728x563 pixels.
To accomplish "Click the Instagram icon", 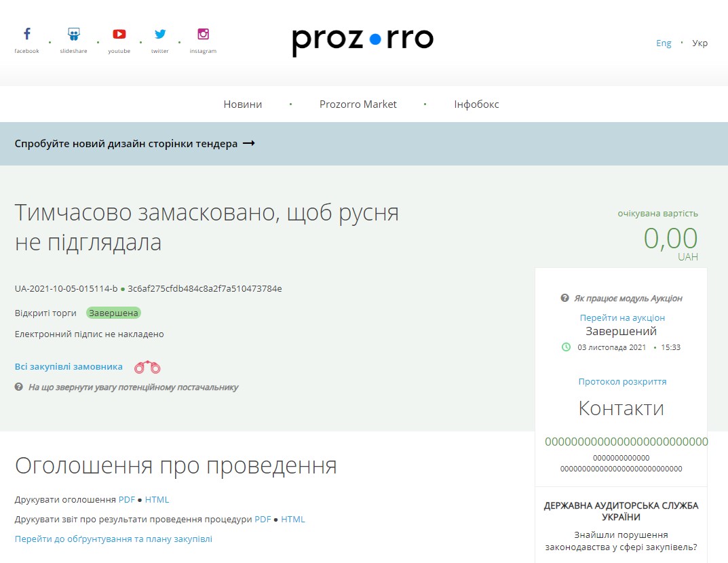I will click(203, 35).
